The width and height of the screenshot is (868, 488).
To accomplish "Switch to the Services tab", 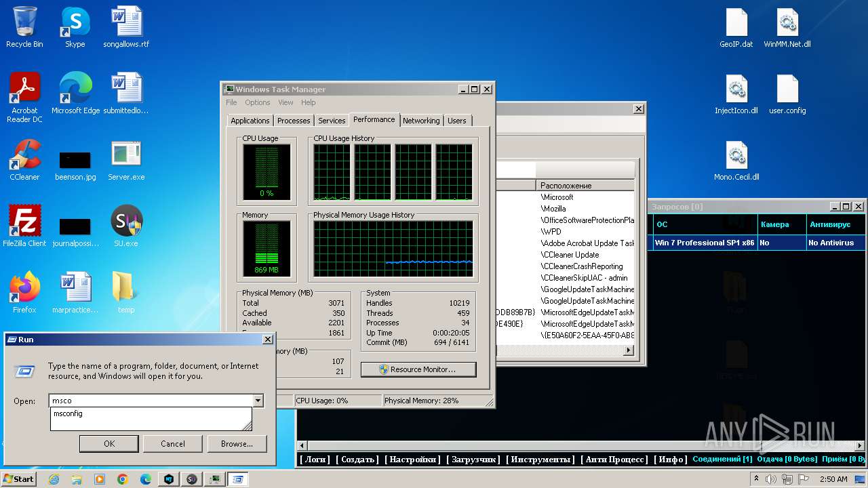I will [332, 121].
